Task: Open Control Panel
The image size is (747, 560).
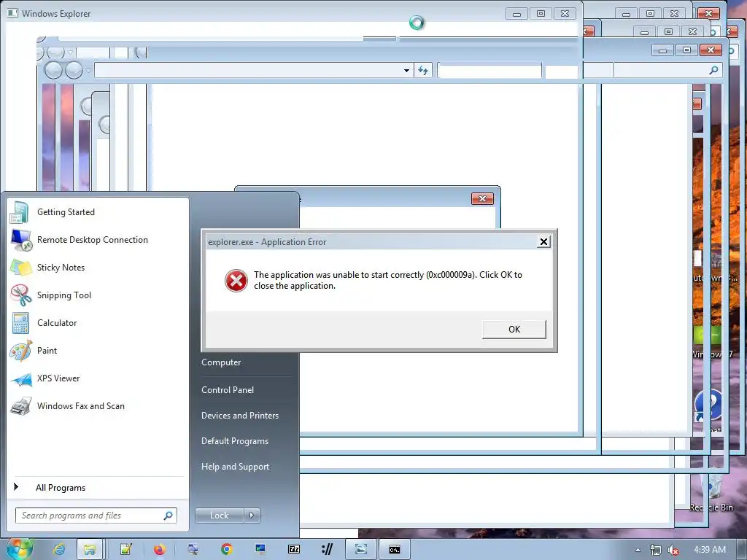Action: [228, 390]
